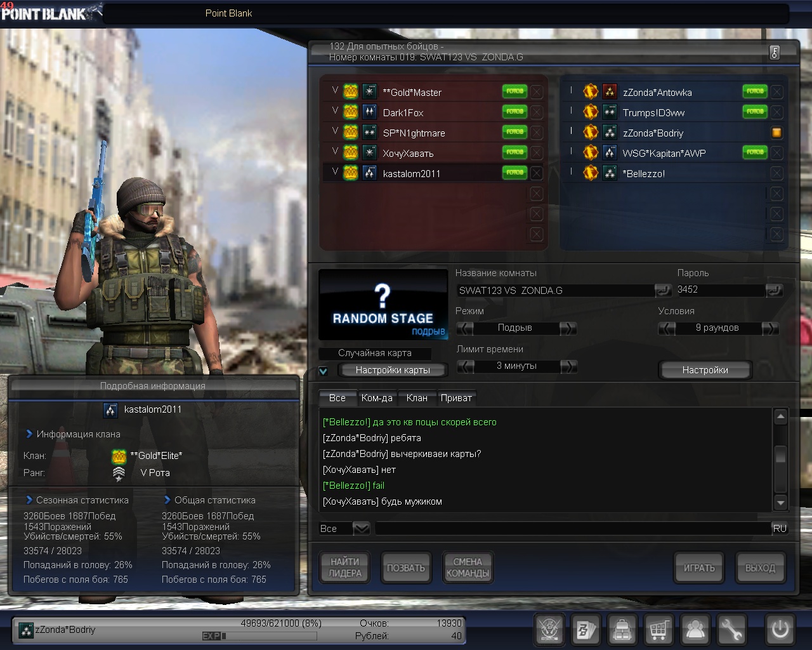
Task: Decrease the time limit with left arrow
Action: pyautogui.click(x=465, y=366)
